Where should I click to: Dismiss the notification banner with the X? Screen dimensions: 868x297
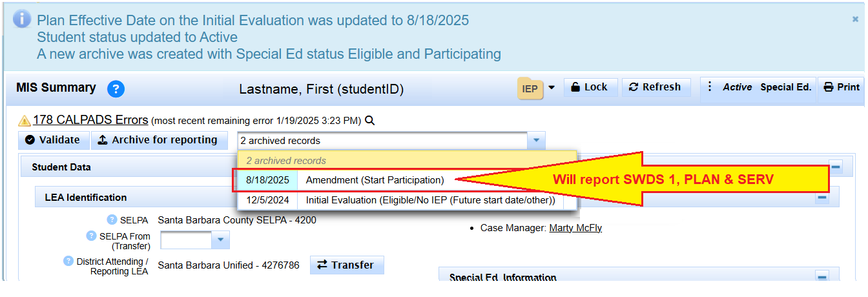855,19
